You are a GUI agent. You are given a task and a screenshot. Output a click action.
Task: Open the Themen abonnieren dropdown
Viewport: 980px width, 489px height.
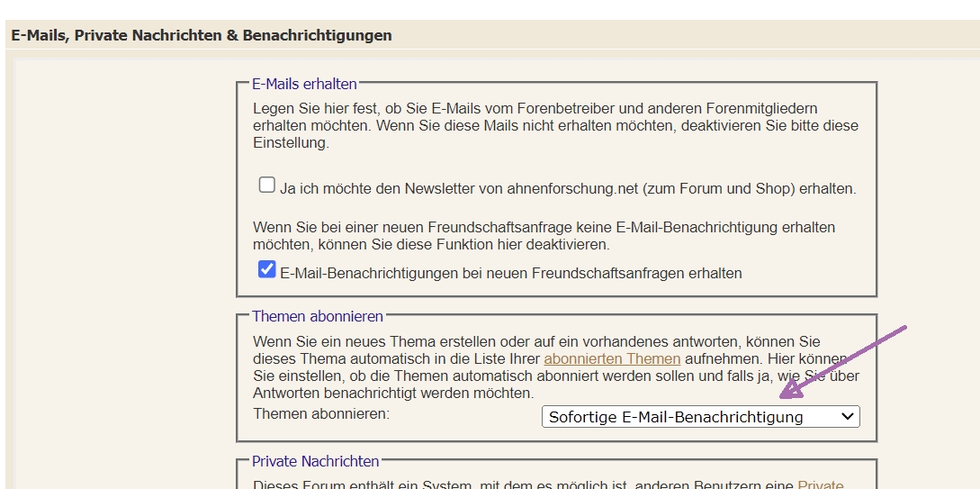coord(700,417)
